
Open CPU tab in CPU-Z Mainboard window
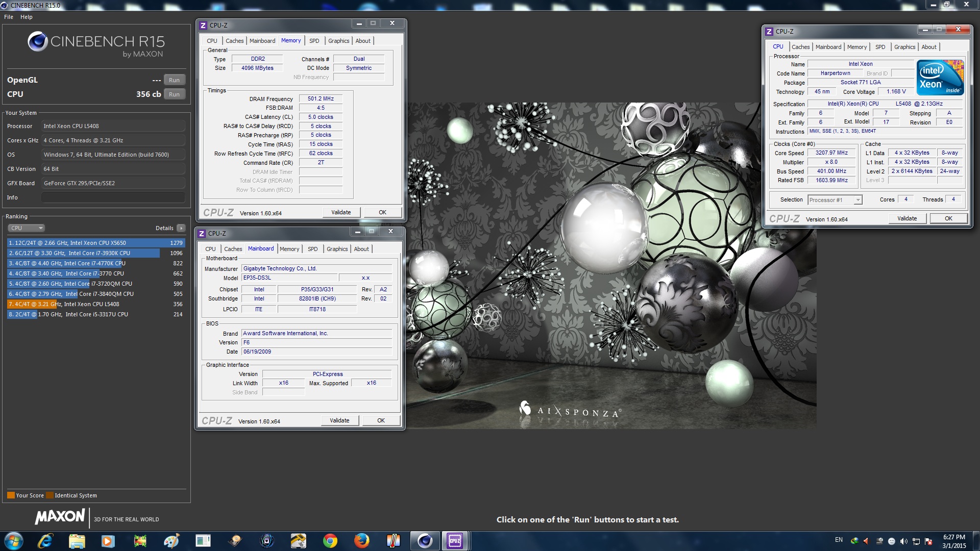(x=210, y=249)
